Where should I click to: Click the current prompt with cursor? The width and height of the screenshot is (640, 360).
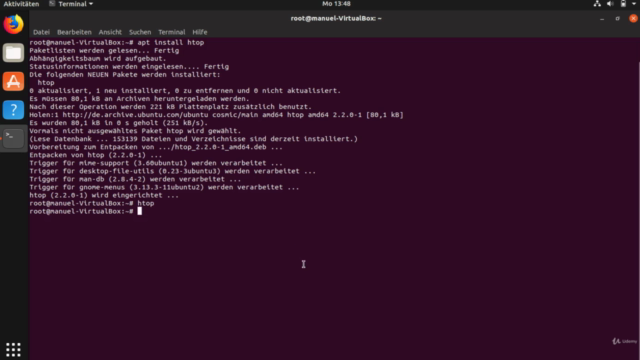click(86, 211)
